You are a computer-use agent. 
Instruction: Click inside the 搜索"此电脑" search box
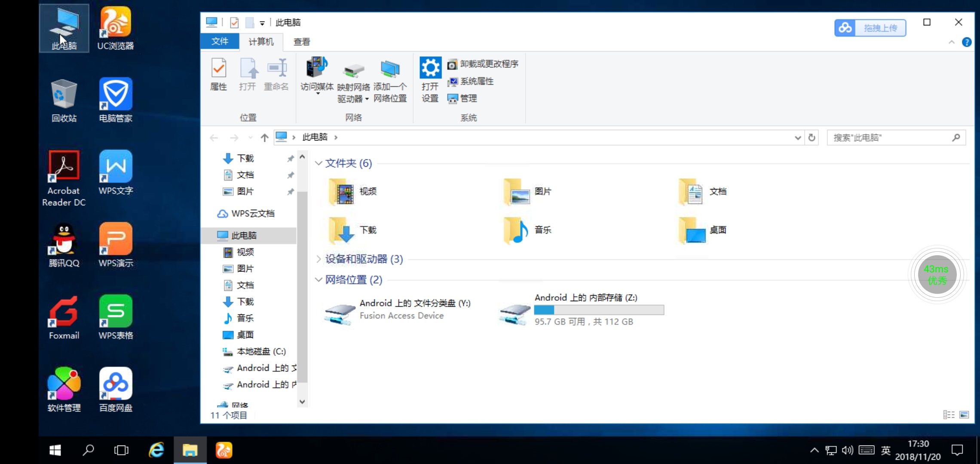pyautogui.click(x=894, y=137)
